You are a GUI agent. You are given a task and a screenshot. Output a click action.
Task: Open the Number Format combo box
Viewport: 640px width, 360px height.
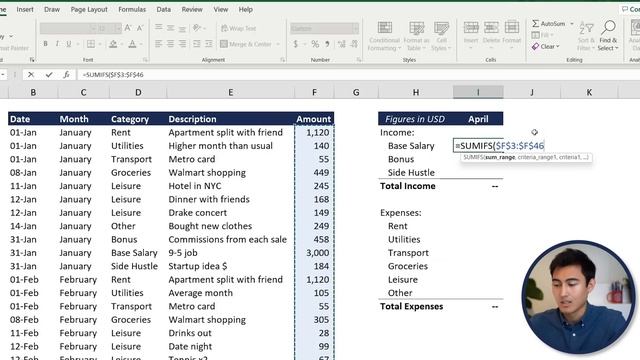coord(324,28)
